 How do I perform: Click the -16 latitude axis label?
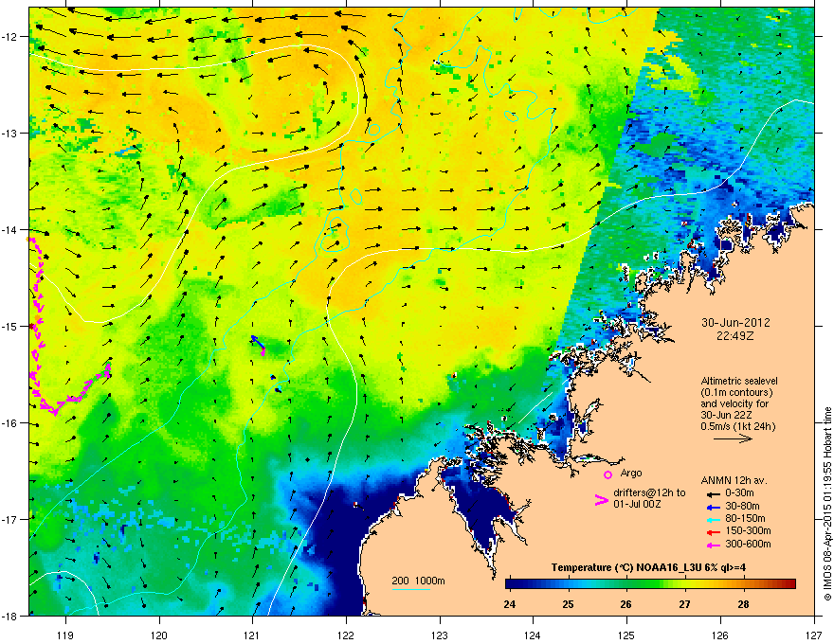point(10,423)
